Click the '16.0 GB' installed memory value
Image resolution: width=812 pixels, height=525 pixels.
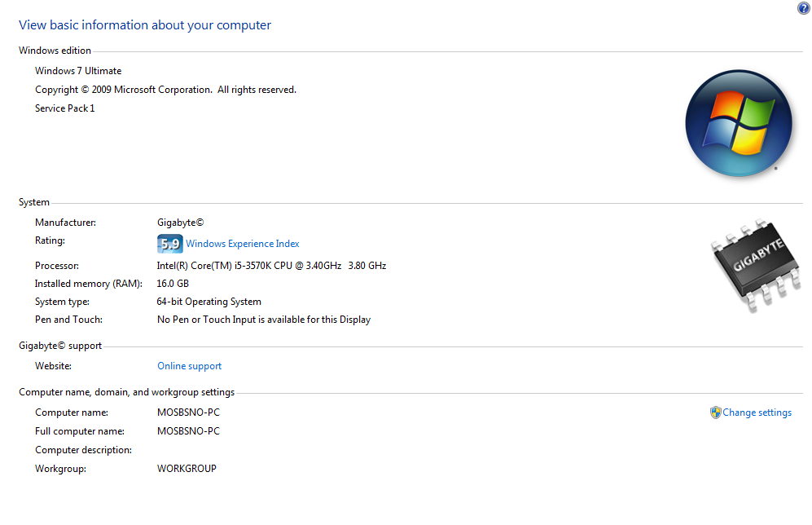point(173,284)
